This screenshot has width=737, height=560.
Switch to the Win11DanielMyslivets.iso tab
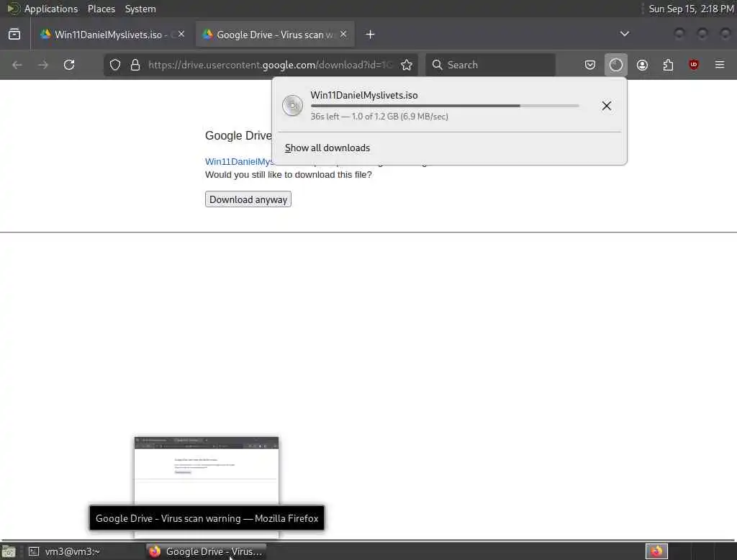(113, 35)
